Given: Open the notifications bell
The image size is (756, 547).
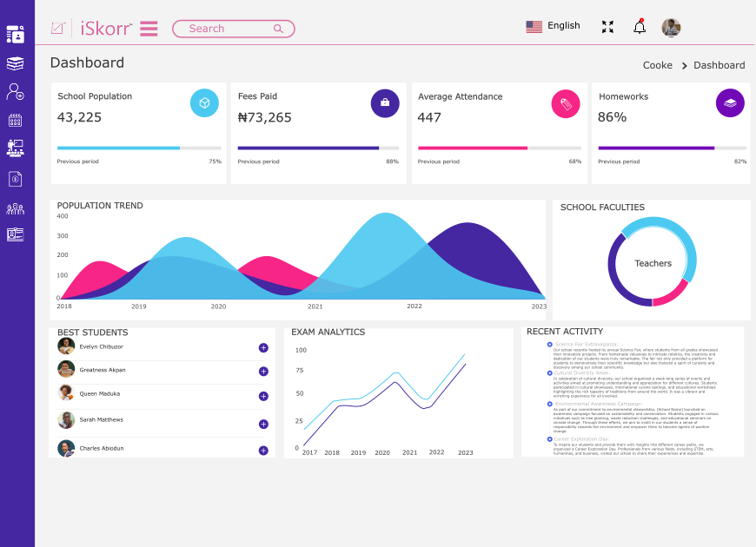Looking at the screenshot, I should click(640, 26).
